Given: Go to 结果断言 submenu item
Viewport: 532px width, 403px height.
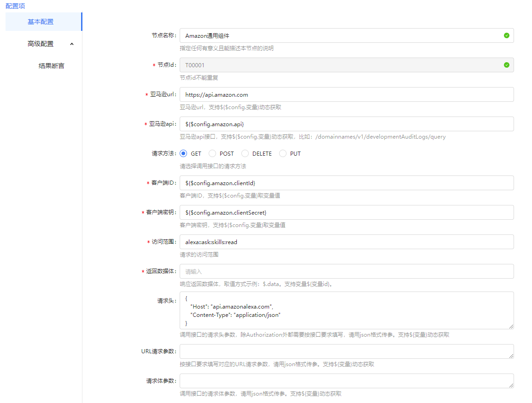Looking at the screenshot, I should click(51, 66).
